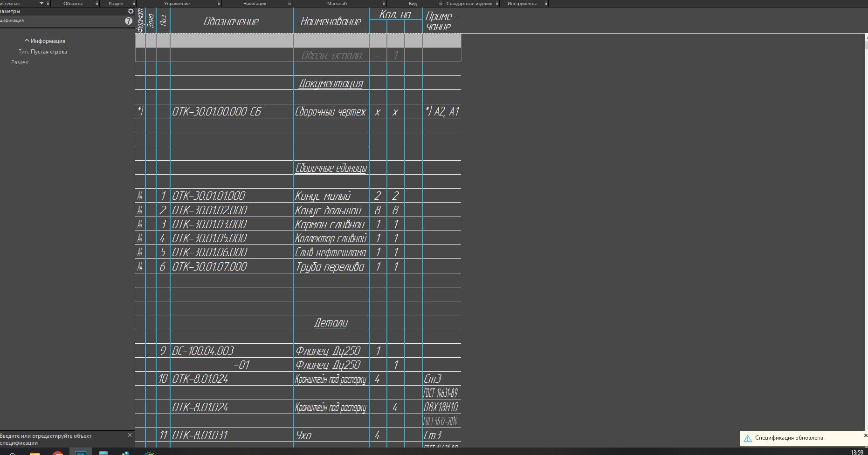
Task: Select the Сборочные единицы section header
Action: [x=331, y=168]
